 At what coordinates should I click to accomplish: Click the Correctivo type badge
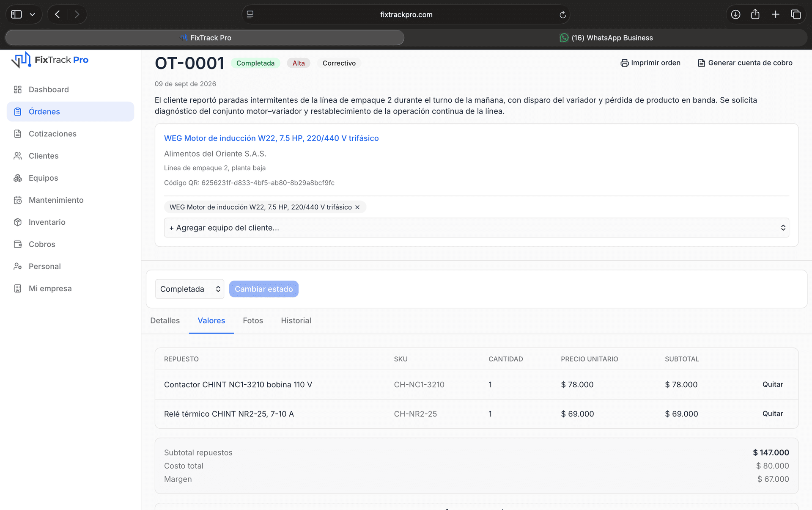339,63
